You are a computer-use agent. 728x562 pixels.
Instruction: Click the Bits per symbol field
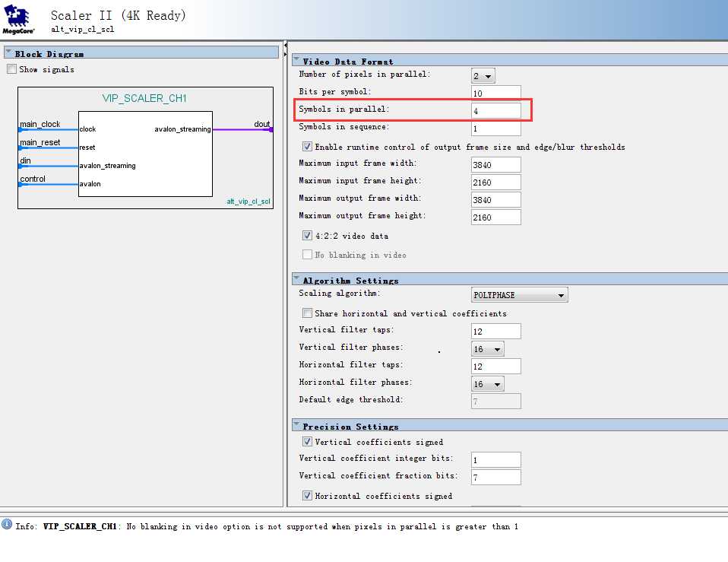click(496, 93)
